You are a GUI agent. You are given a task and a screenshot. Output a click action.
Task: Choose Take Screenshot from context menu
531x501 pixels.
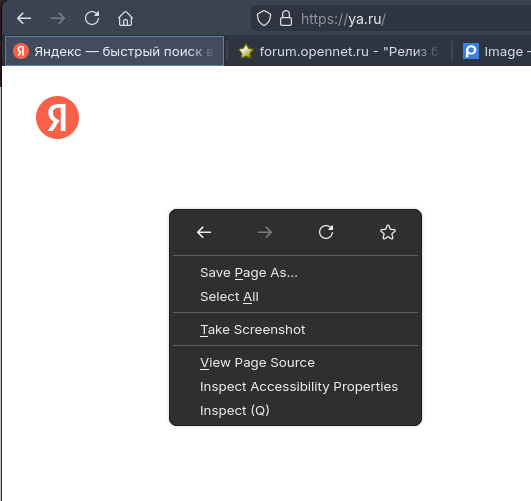click(295, 330)
